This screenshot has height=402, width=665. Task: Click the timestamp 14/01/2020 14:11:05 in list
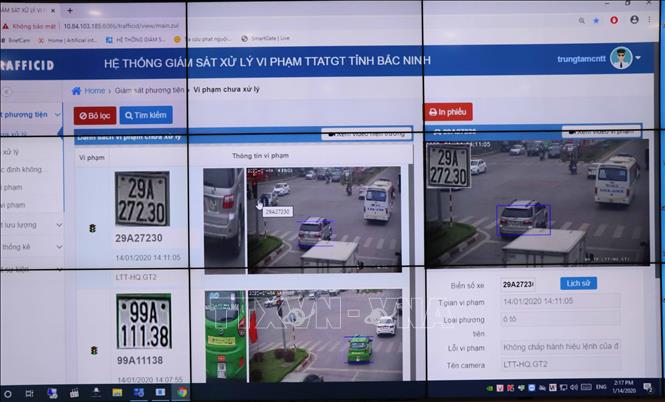(x=148, y=258)
